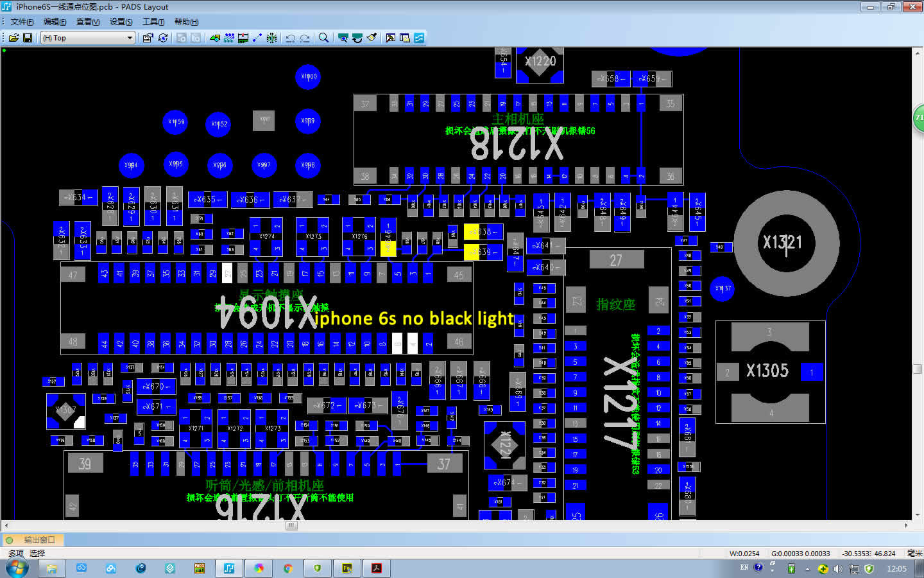Open the 编辑(E) menu

55,22
